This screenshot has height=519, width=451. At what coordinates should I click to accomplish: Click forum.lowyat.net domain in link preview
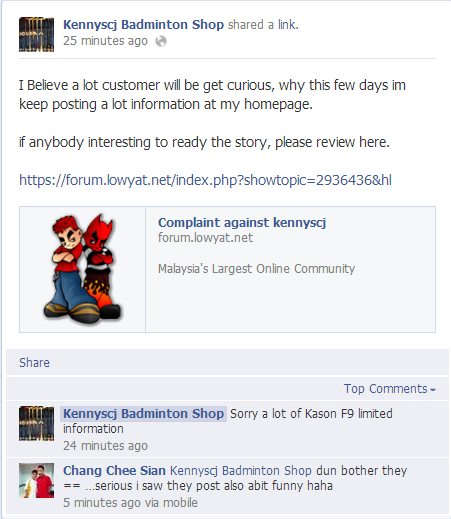tap(205, 238)
